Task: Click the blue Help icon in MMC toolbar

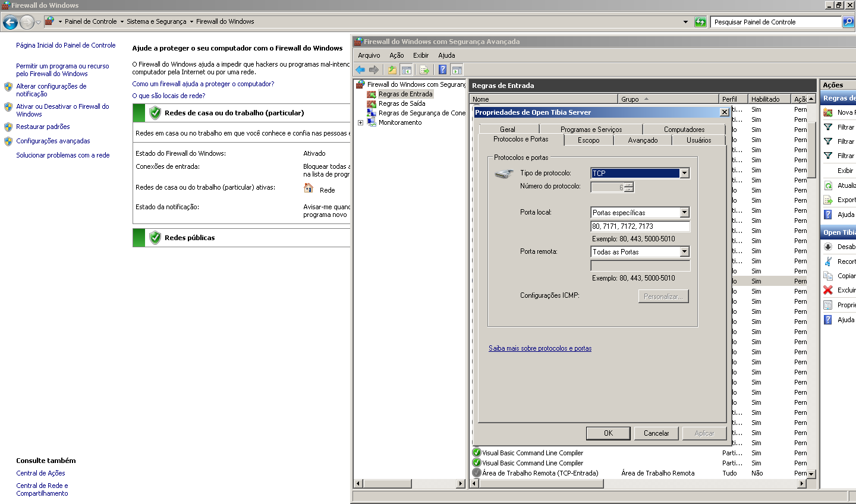Action: 442,70
